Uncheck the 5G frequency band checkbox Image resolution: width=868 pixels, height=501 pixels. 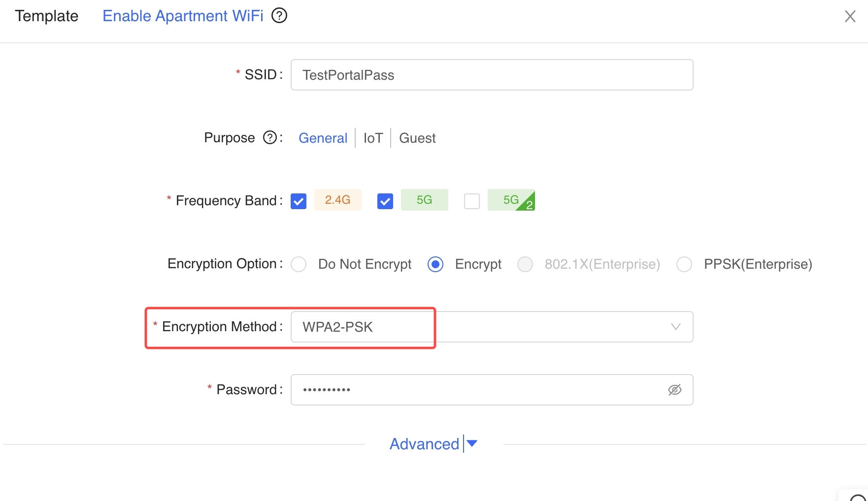pos(385,201)
